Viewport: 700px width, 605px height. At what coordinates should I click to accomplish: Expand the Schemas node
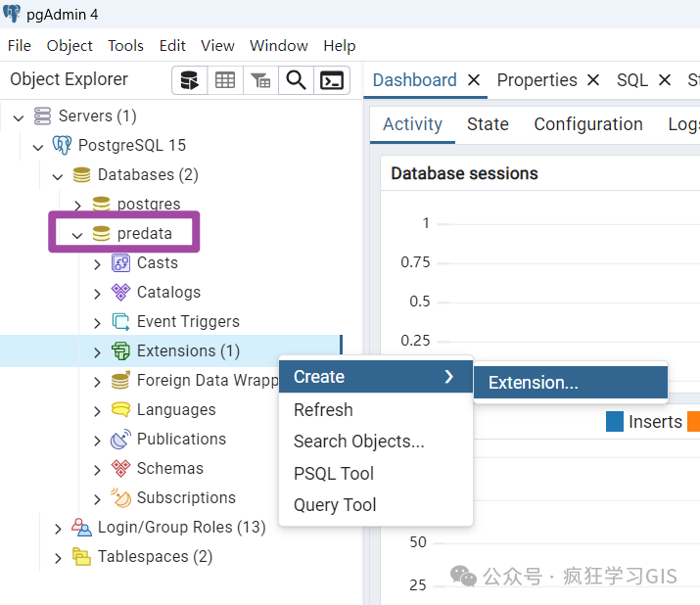tap(97, 470)
